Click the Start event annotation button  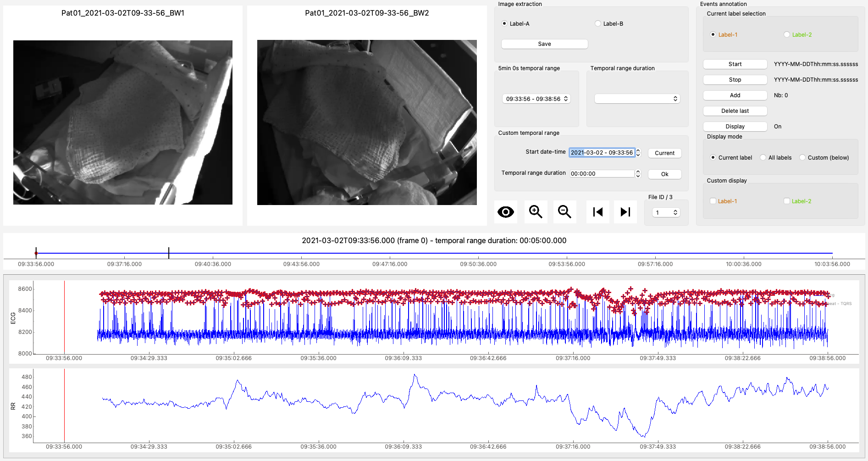pos(735,64)
